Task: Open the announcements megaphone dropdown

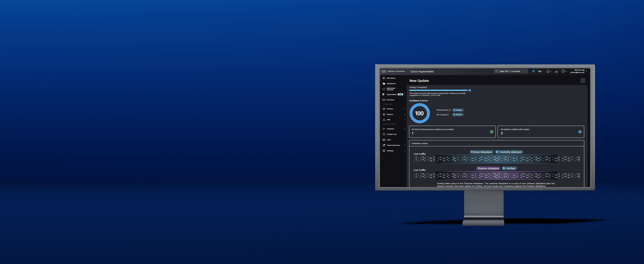Action: point(540,71)
